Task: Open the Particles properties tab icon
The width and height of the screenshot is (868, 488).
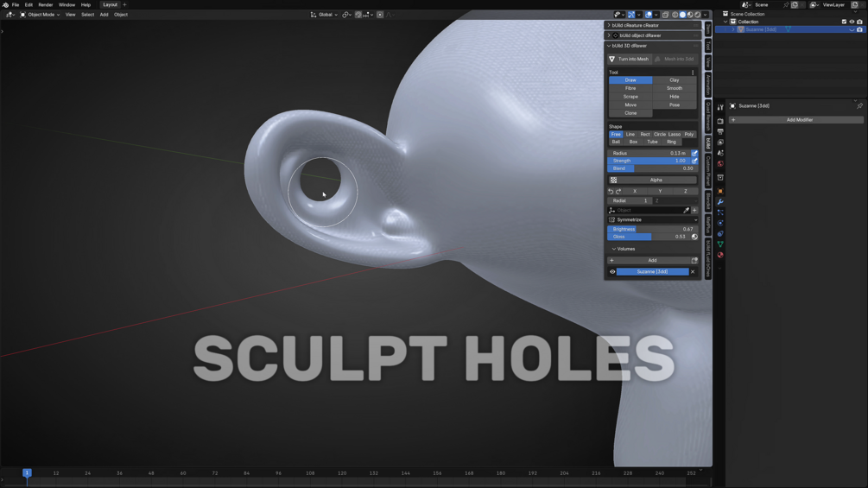Action: tap(720, 212)
